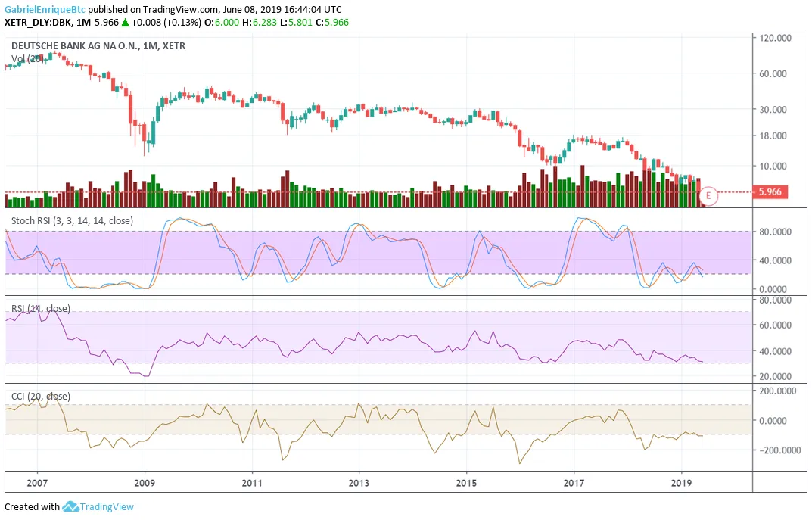Click the O:6.000 open value in header

click(x=222, y=22)
